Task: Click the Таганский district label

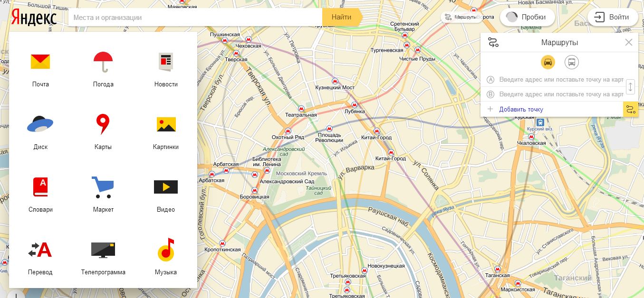Action: [x=572, y=278]
